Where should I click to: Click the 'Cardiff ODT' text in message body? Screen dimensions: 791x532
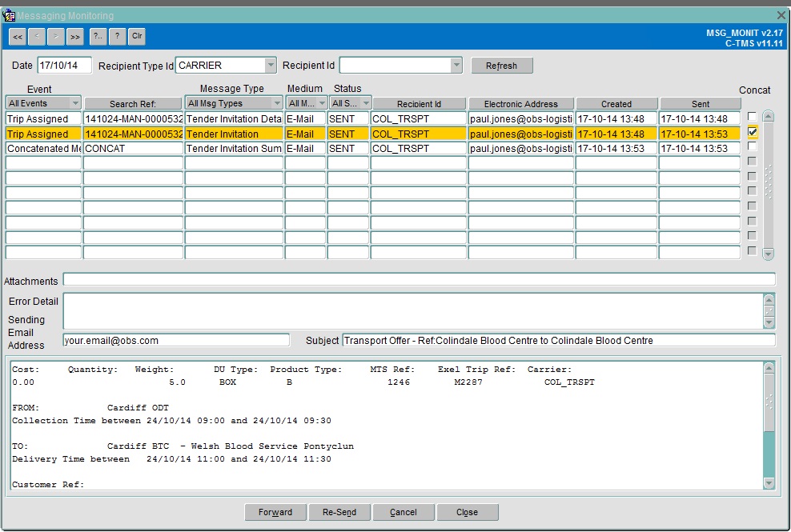[x=139, y=407]
